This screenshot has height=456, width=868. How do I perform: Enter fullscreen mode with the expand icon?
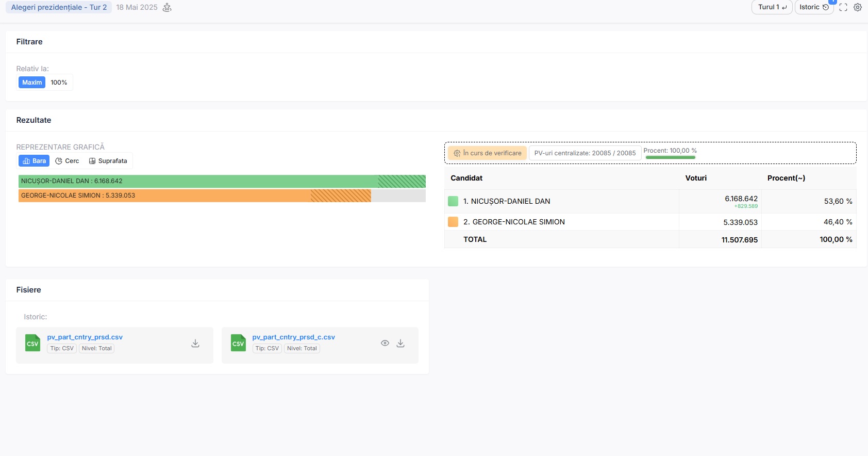pyautogui.click(x=843, y=7)
